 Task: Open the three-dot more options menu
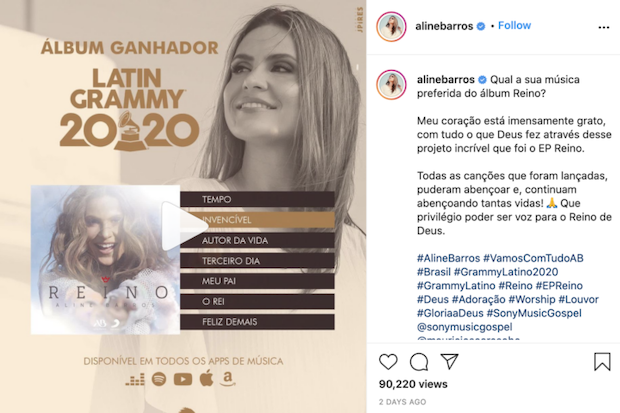click(x=604, y=27)
